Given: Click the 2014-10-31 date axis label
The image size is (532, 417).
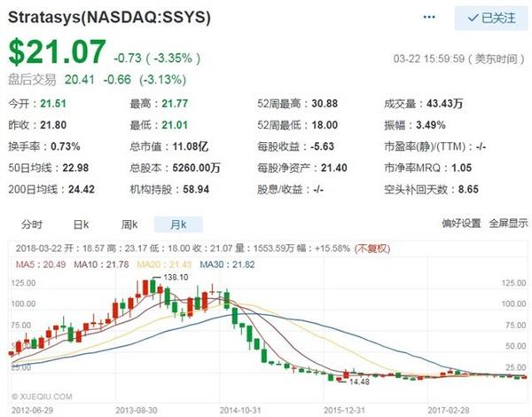Looking at the screenshot, I should pyautogui.click(x=240, y=410).
